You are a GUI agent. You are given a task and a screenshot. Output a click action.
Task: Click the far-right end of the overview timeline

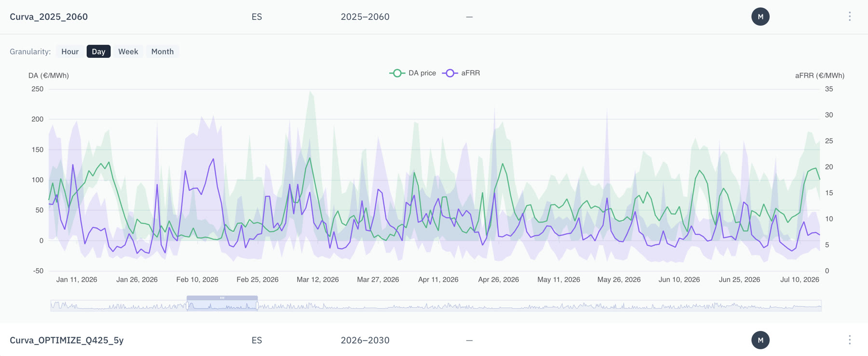click(x=820, y=306)
